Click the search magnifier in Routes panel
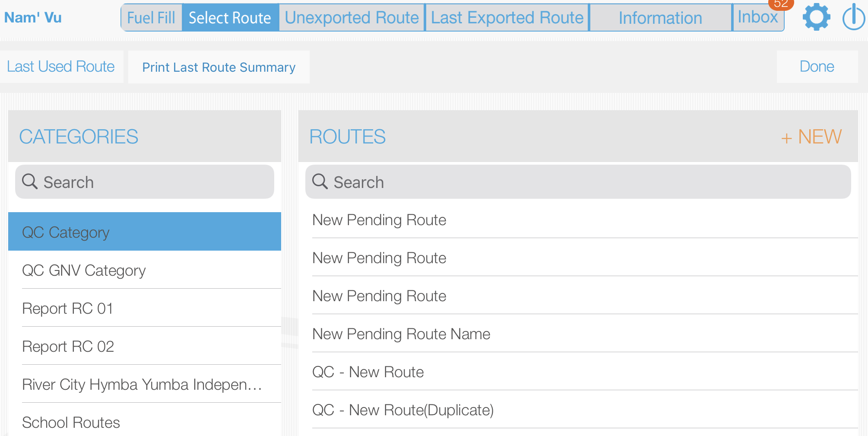This screenshot has height=436, width=868. [320, 181]
